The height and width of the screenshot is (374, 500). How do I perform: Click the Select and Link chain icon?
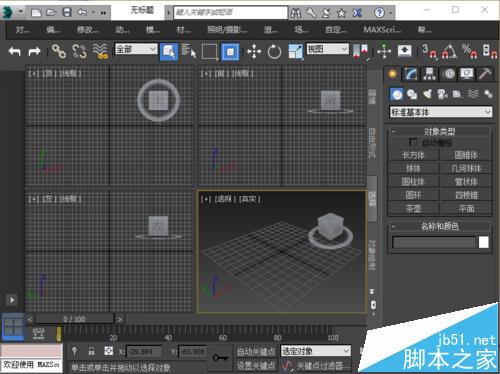click(x=59, y=51)
